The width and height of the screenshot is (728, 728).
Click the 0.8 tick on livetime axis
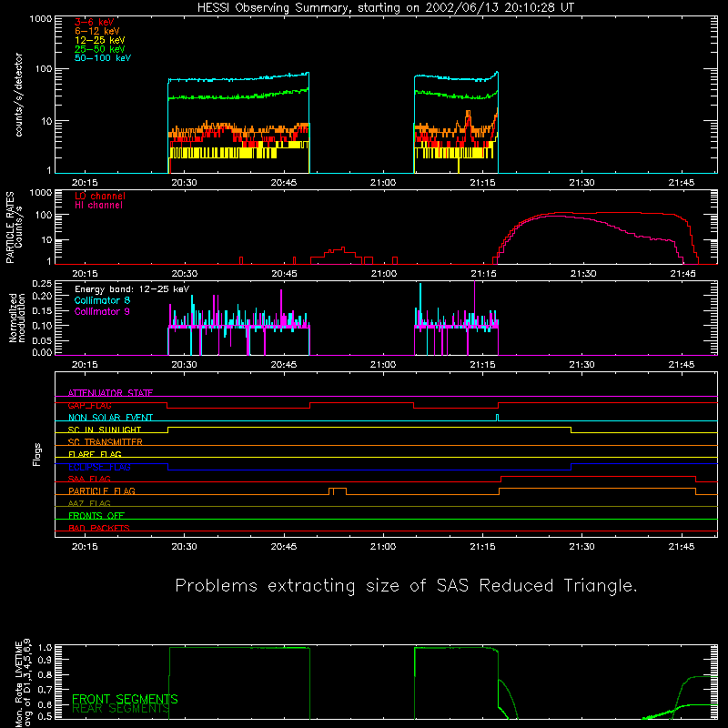tap(45, 675)
